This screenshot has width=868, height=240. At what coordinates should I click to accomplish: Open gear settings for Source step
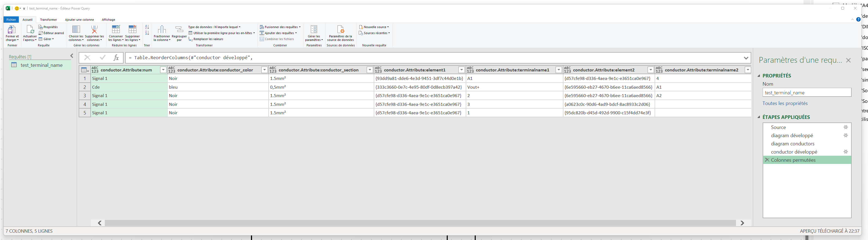point(845,127)
